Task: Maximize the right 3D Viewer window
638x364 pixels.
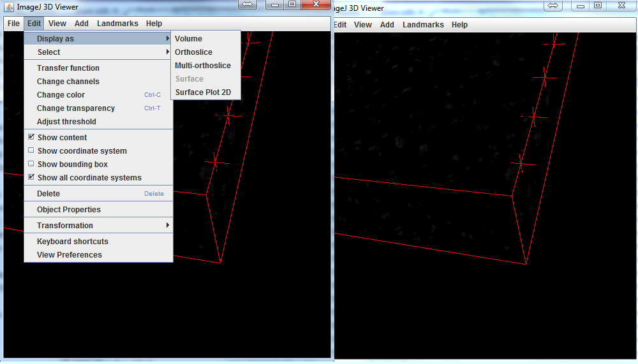Action: pos(598,5)
